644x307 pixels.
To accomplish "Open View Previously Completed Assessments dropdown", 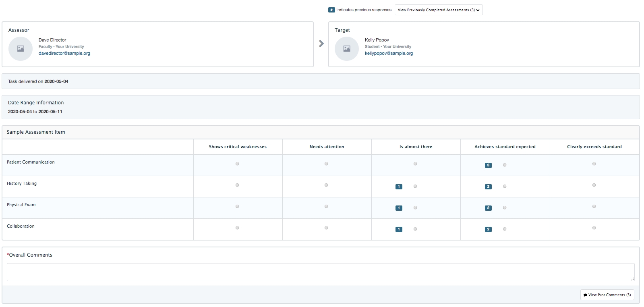I will pos(439,10).
